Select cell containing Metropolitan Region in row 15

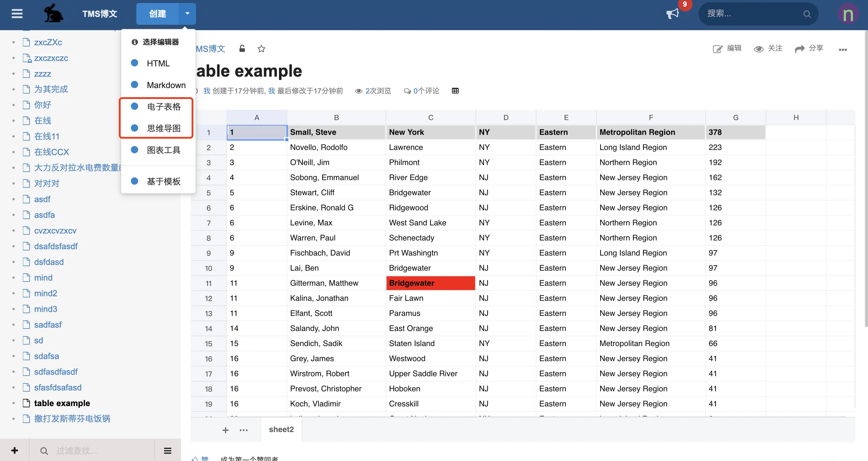651,343
